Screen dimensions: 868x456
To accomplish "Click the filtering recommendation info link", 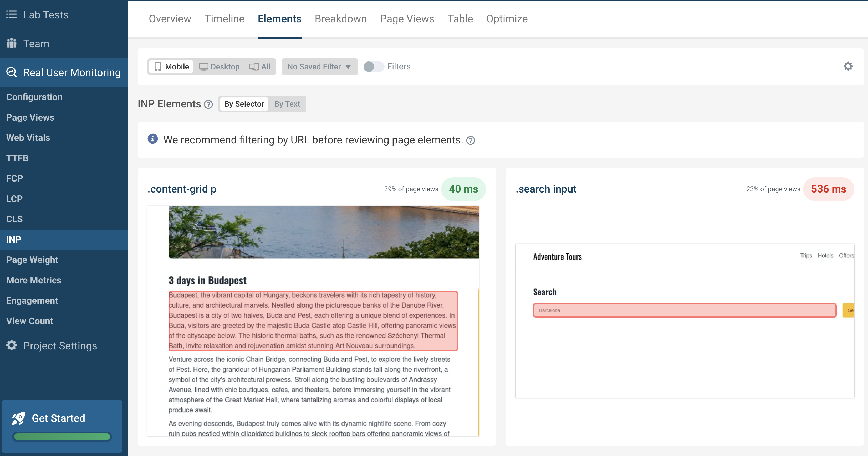I will tap(470, 140).
